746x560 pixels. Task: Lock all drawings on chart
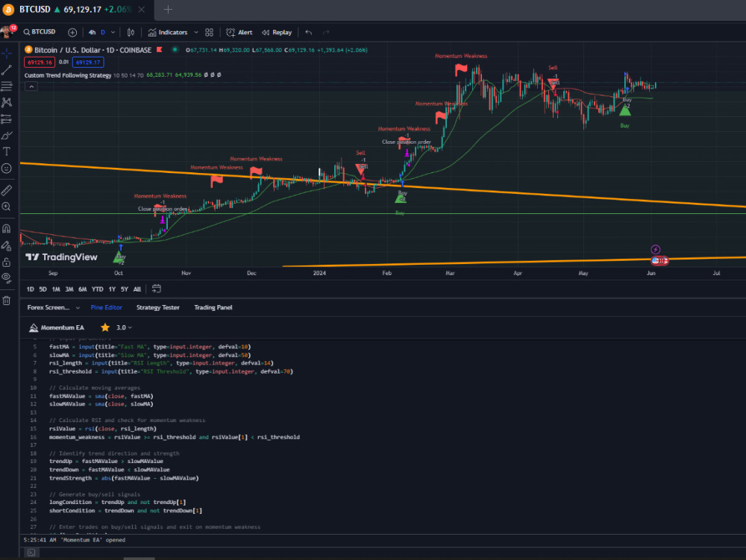click(x=6, y=262)
